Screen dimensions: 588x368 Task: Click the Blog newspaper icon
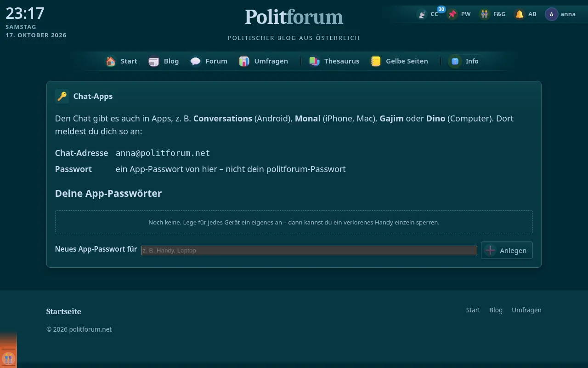(x=153, y=61)
